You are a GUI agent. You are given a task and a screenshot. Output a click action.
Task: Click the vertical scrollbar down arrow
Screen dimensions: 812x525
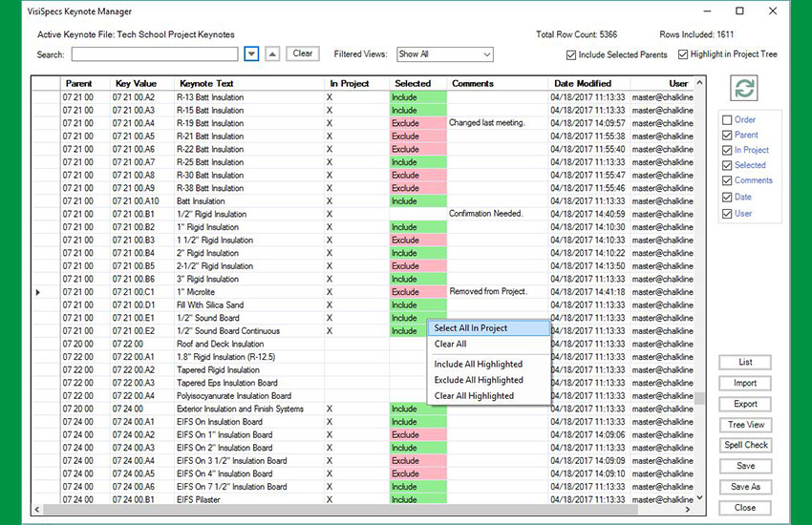point(699,497)
